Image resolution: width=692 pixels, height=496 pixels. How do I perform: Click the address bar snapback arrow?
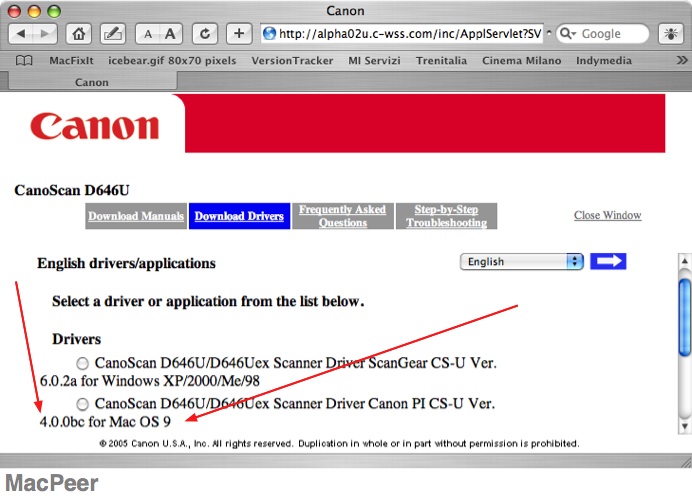coord(549,33)
